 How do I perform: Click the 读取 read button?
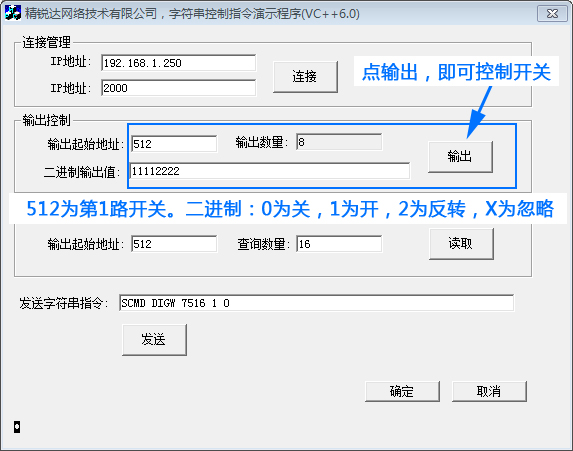click(x=461, y=243)
